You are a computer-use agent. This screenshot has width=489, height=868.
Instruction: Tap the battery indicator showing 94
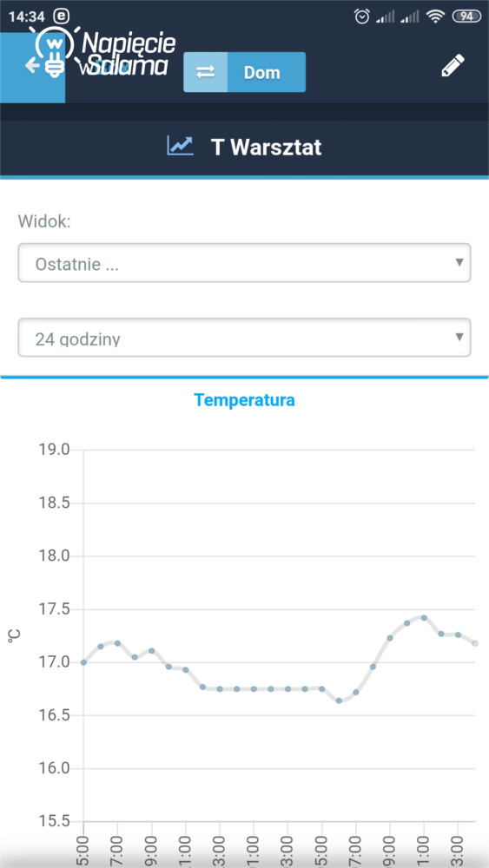(466, 16)
